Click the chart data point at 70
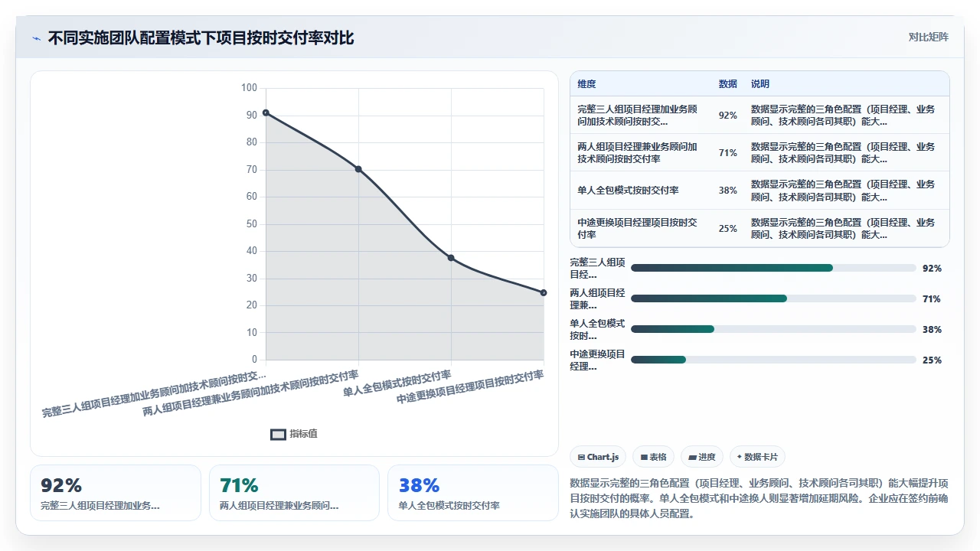This screenshot has width=980, height=551. pyautogui.click(x=358, y=169)
